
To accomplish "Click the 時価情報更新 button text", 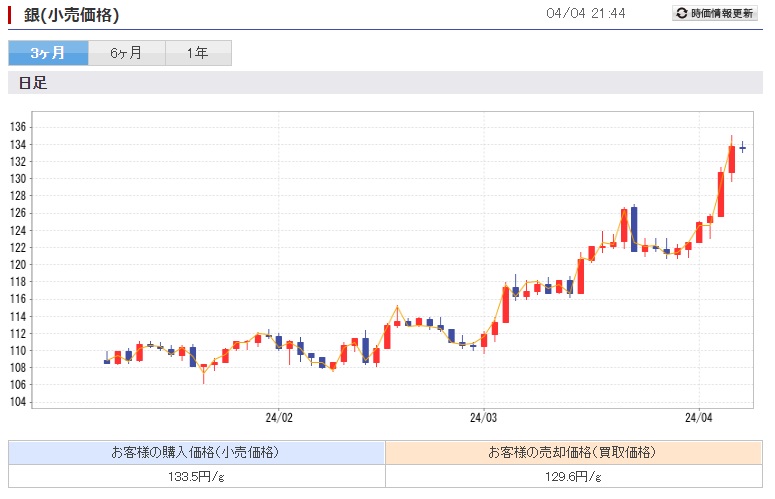I will tap(722, 13).
